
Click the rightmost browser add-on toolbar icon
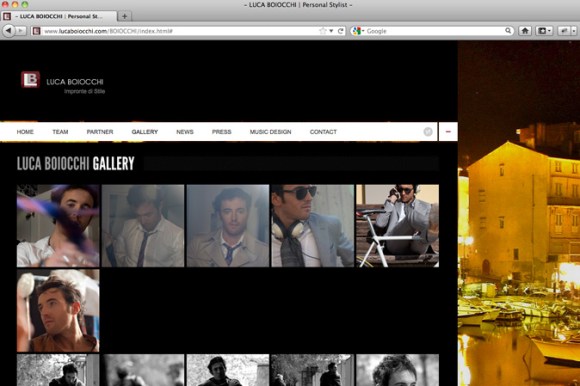564,31
